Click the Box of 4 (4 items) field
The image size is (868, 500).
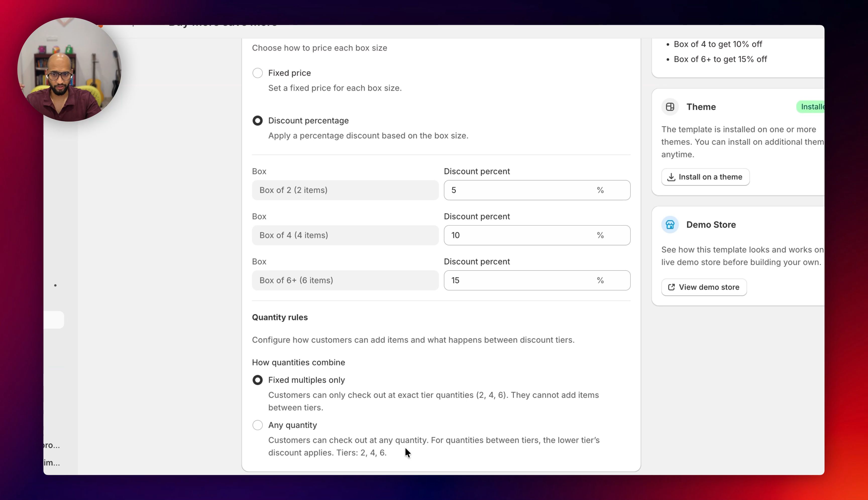click(x=345, y=235)
